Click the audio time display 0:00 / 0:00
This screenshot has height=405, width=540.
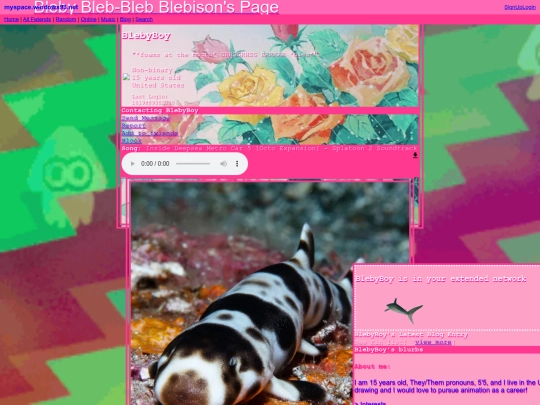click(155, 164)
